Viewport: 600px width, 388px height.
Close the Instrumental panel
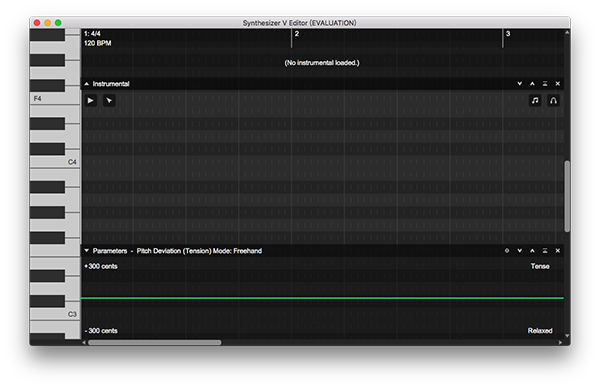(x=558, y=83)
